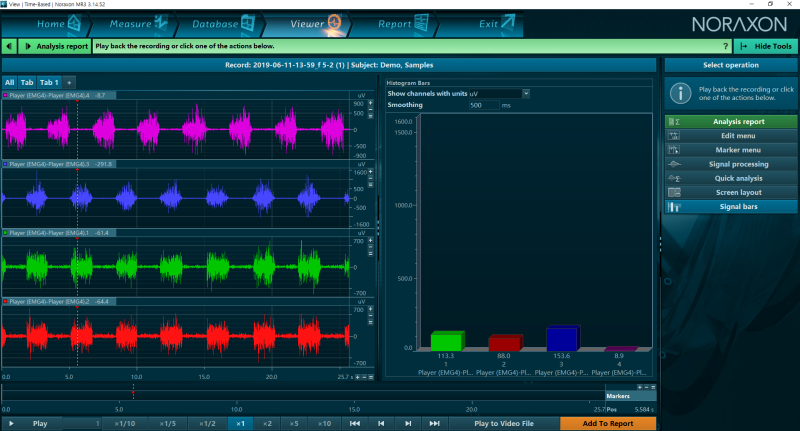Screen dimensions: 800x431
Task: Jump to recording start
Action: [355, 423]
